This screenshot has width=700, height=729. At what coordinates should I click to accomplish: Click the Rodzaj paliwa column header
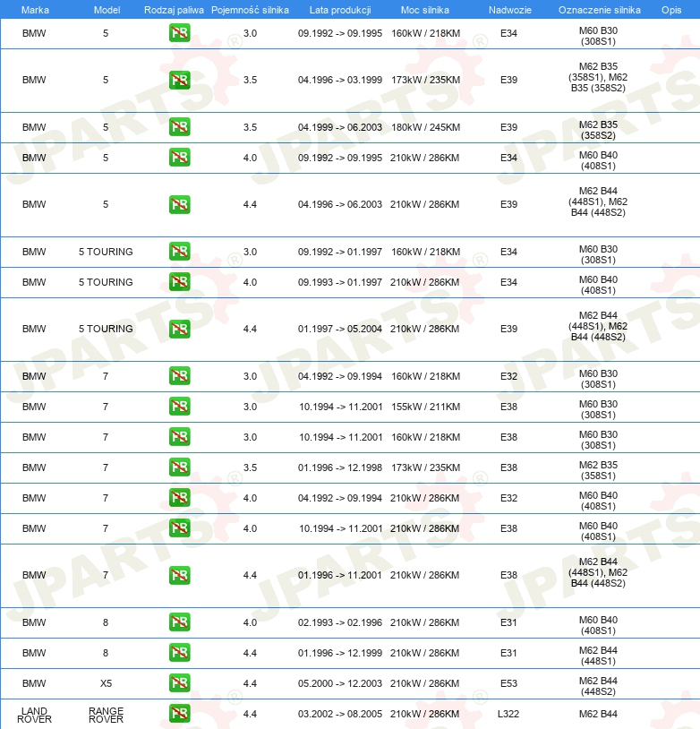[x=174, y=10]
